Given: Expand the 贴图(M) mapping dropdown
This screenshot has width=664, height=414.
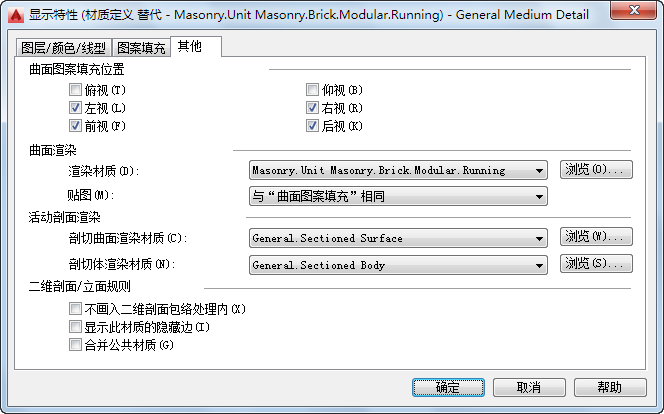Looking at the screenshot, I should click(398, 196).
